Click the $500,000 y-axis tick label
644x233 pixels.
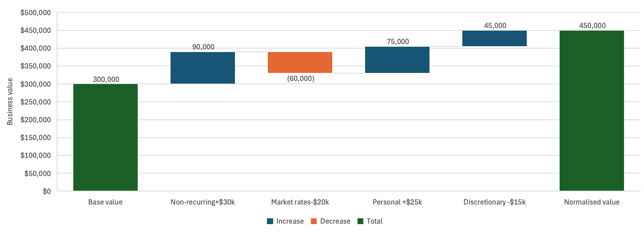(x=36, y=12)
